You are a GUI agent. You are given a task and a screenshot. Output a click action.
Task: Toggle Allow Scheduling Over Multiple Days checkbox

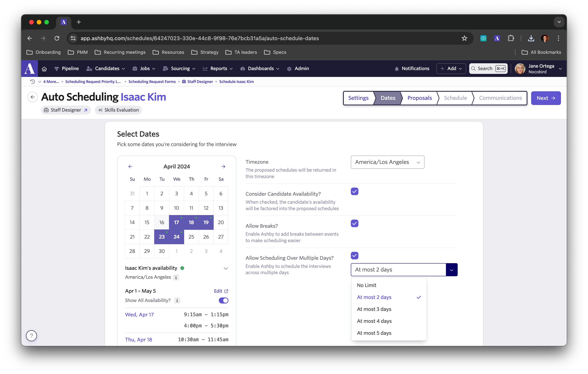pos(355,255)
